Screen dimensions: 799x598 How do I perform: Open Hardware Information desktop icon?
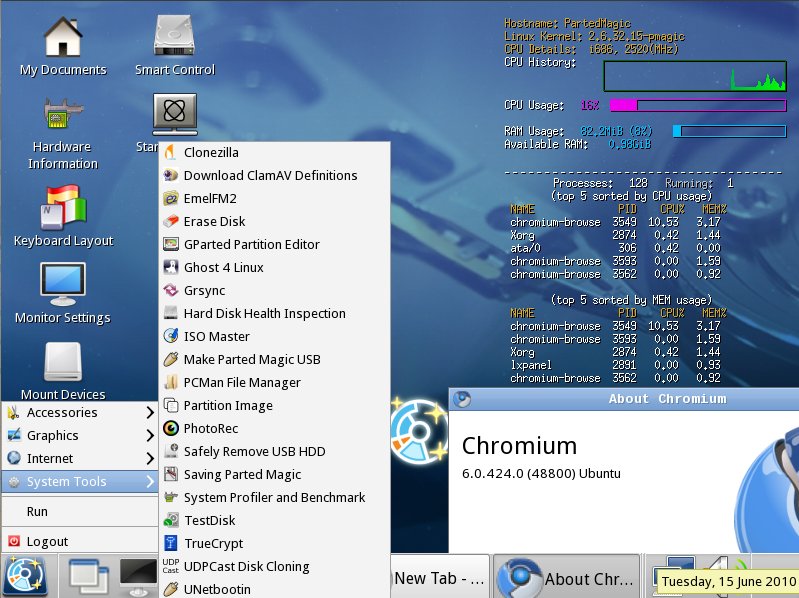63,133
